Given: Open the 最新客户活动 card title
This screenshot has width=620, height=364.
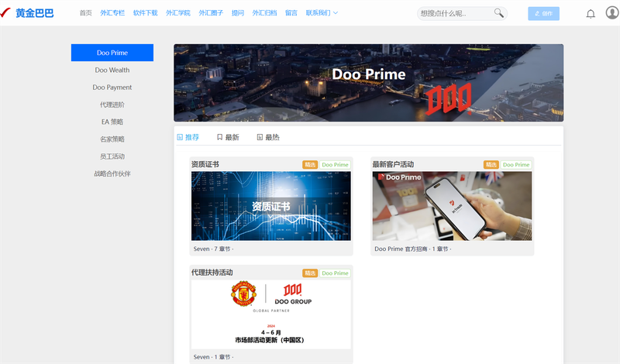Looking at the screenshot, I should [393, 164].
